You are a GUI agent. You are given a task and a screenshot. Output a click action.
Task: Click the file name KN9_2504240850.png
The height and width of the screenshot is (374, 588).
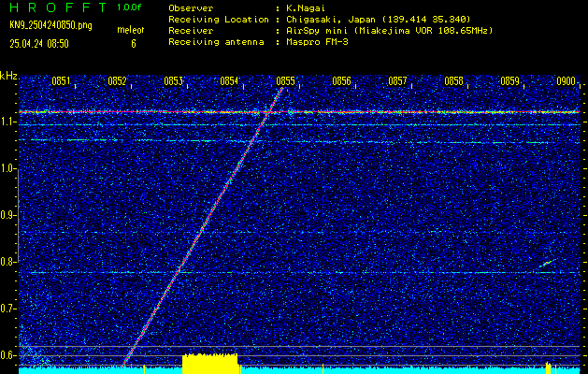click(x=50, y=26)
